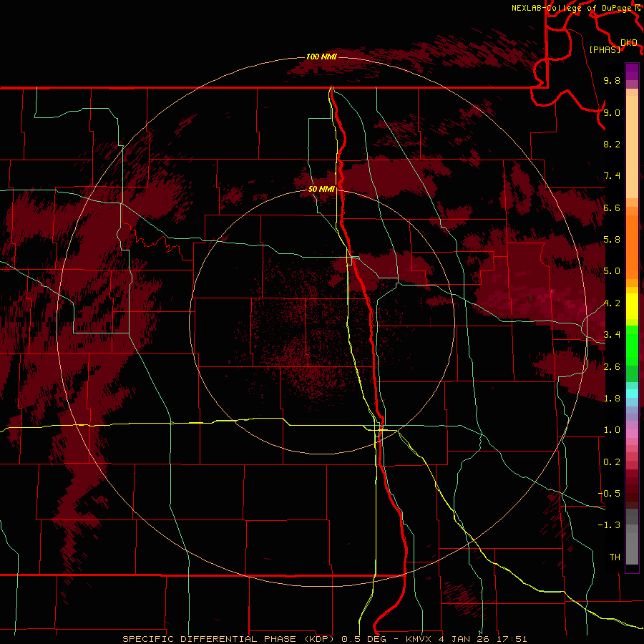The width and height of the screenshot is (644, 644).
Task: Click the 17:51 timestamp
Action: (x=513, y=639)
